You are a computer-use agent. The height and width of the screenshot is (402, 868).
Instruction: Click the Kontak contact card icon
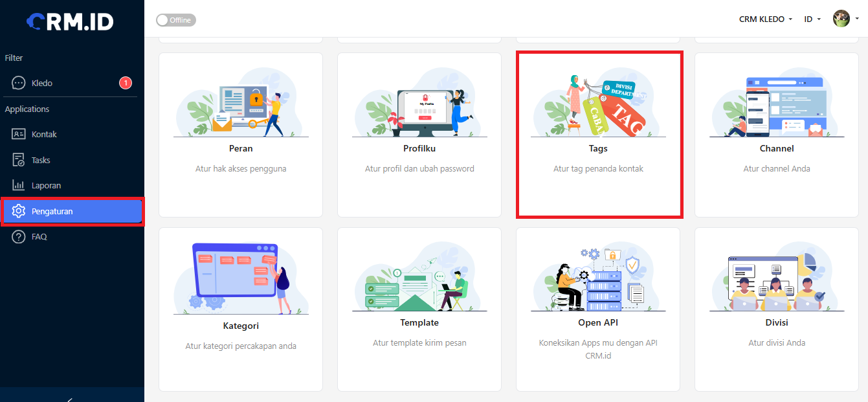point(19,134)
